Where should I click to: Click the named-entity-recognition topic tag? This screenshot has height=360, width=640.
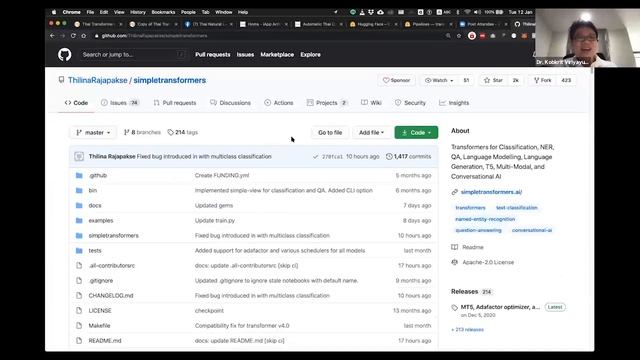click(485, 219)
